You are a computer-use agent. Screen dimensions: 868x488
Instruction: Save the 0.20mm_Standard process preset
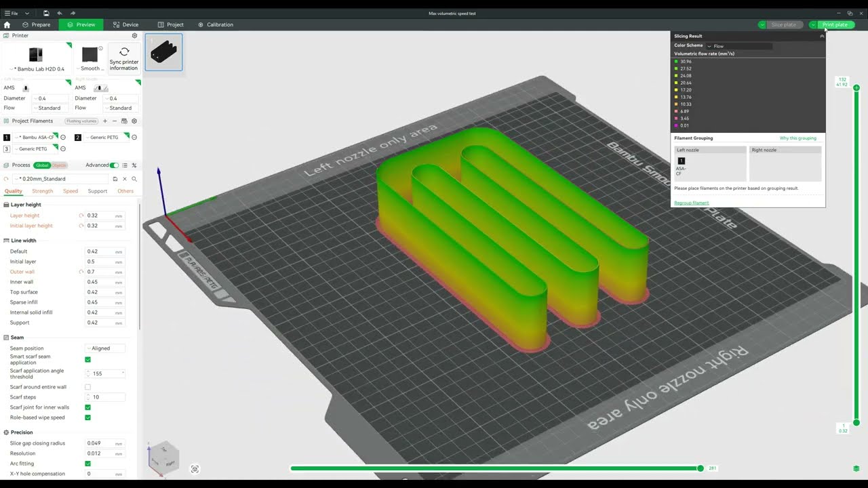pyautogui.click(x=115, y=179)
